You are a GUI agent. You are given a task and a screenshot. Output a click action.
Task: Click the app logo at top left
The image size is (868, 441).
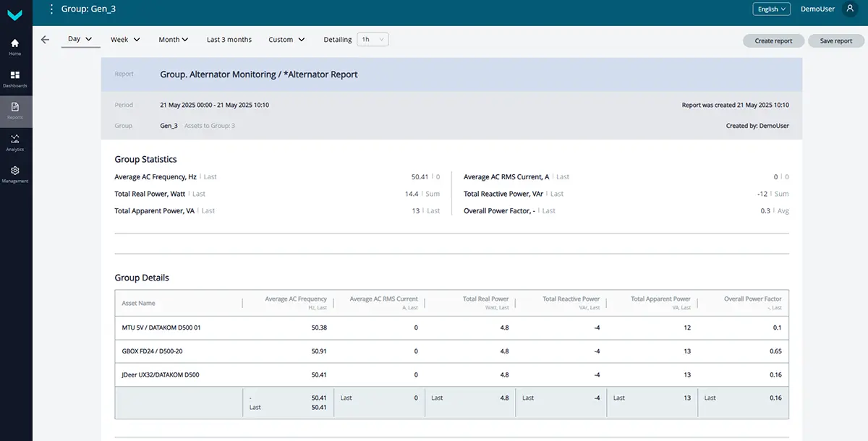click(x=15, y=13)
